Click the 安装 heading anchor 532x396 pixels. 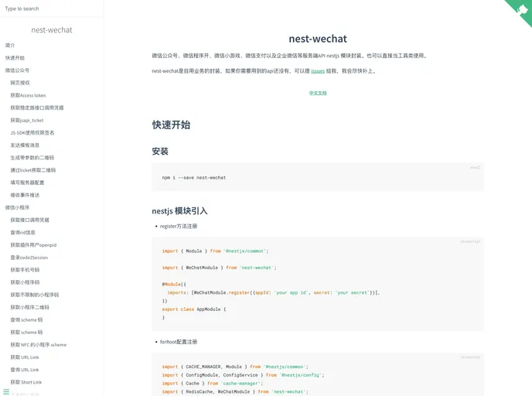coord(160,152)
